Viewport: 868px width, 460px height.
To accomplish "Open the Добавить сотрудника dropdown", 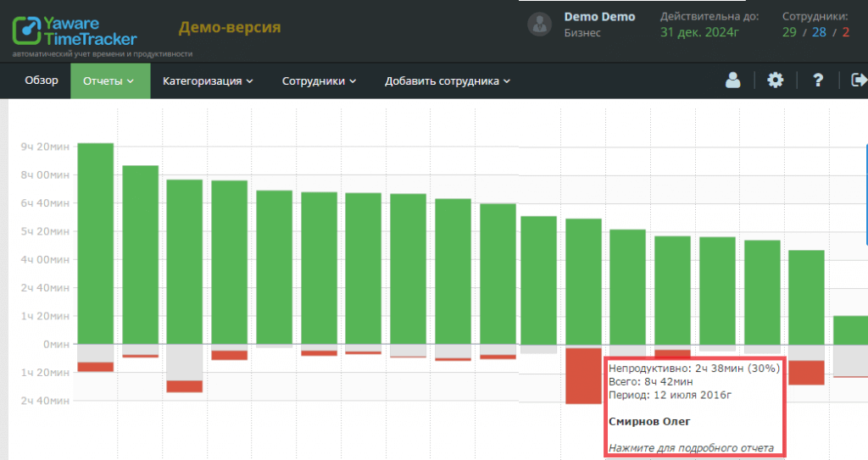I will [x=448, y=81].
